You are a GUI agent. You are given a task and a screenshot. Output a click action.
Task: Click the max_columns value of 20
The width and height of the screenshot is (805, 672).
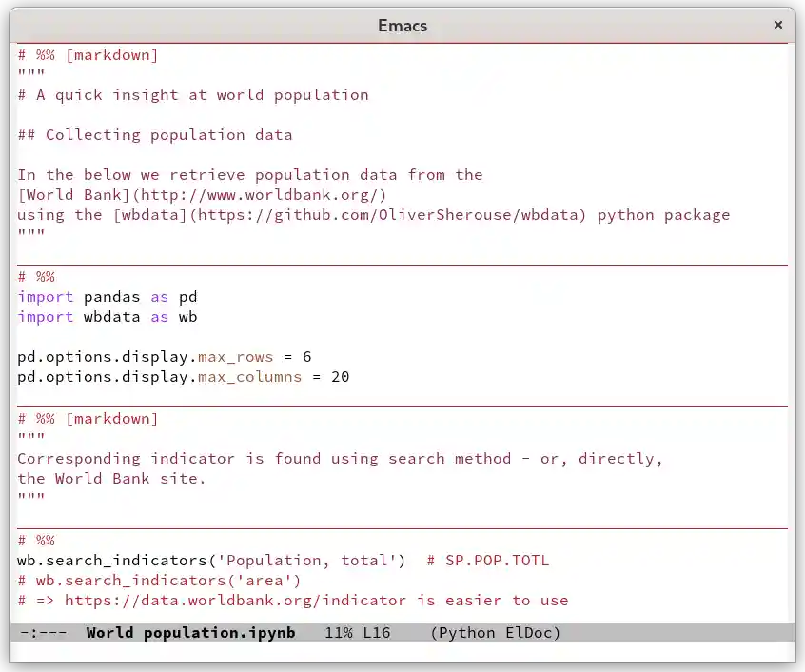click(340, 376)
